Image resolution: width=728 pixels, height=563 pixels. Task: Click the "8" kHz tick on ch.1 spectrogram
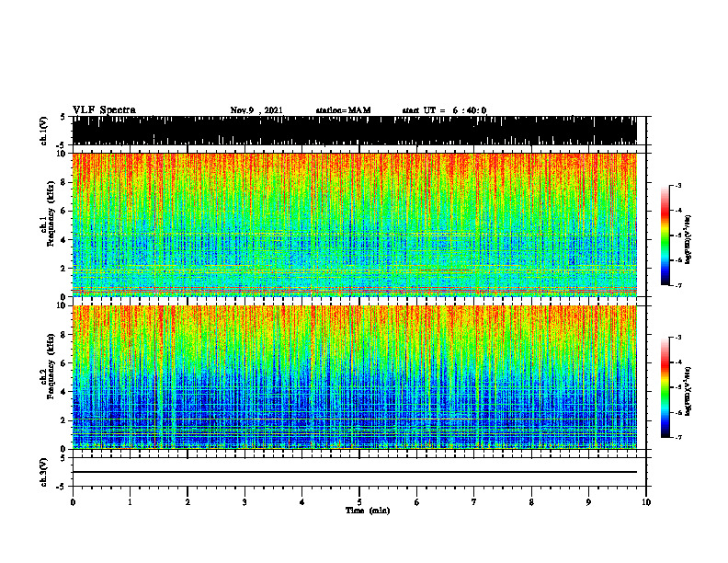(63, 182)
